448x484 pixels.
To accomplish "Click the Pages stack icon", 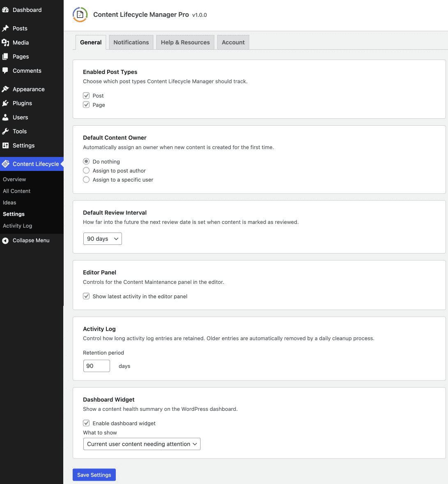I will [x=5, y=56].
